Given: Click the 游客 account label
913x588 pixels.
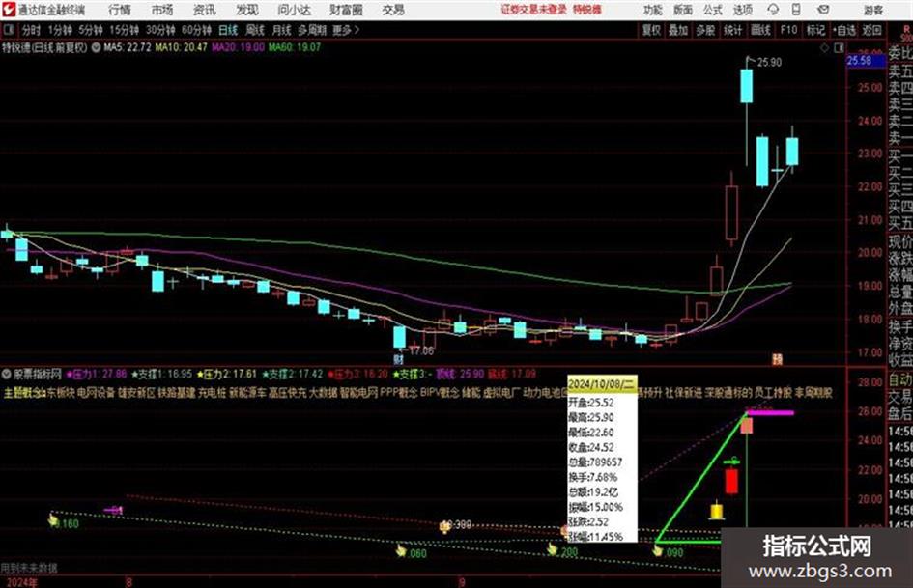Looking at the screenshot, I should (872, 10).
